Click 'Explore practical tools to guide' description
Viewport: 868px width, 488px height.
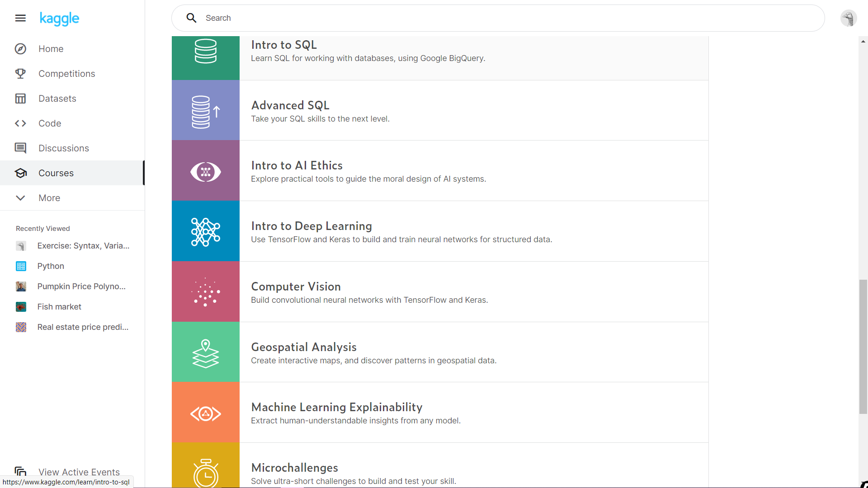368,179
